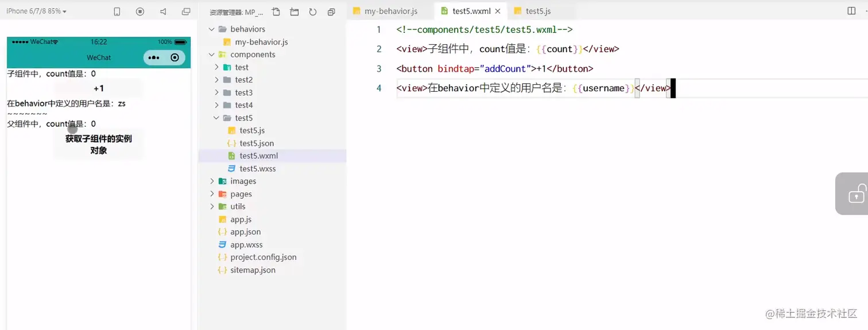Click the new folder icon in explorer

[x=294, y=12]
